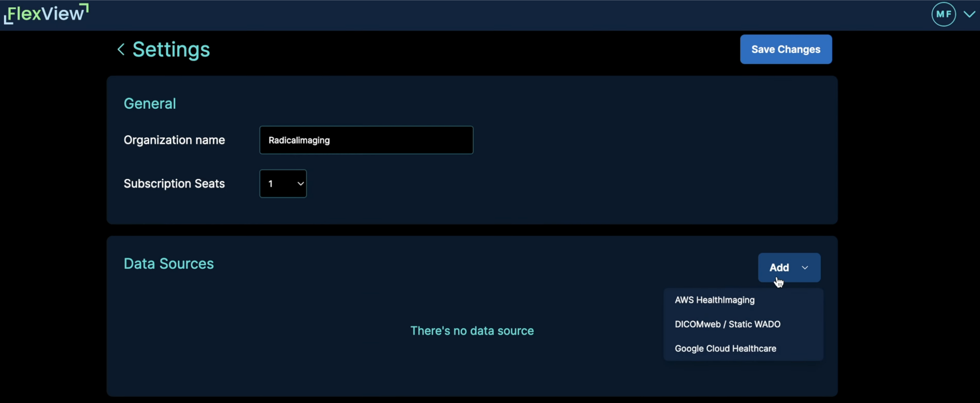Click the chevron on the Add button
This screenshot has width=980, height=403.
click(805, 268)
